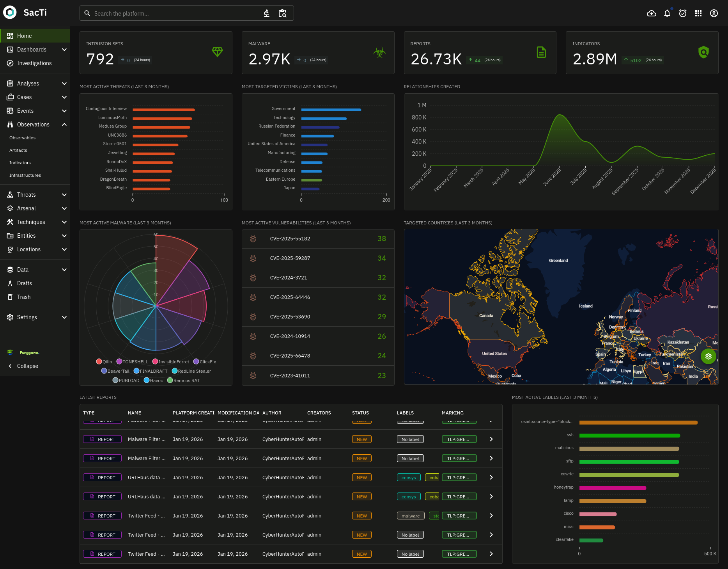Click the bulk search clipboard icon
Screen dimensions: 728x569
tap(282, 13)
